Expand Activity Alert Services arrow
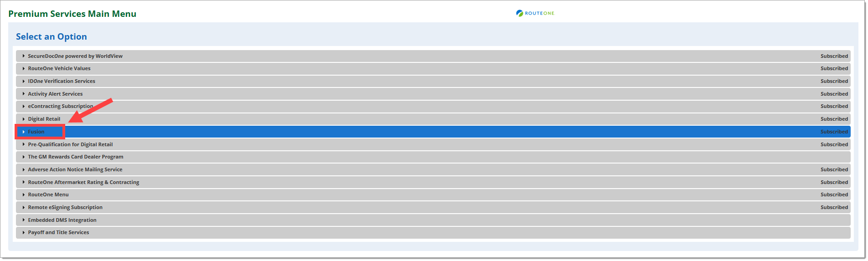This screenshot has width=868, height=261. (24, 94)
